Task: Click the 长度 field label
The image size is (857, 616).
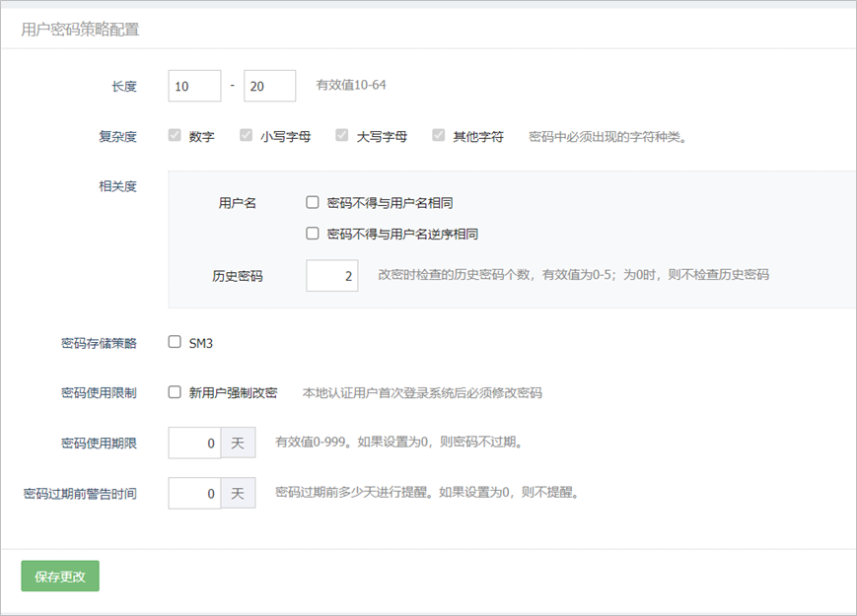Action: [124, 87]
